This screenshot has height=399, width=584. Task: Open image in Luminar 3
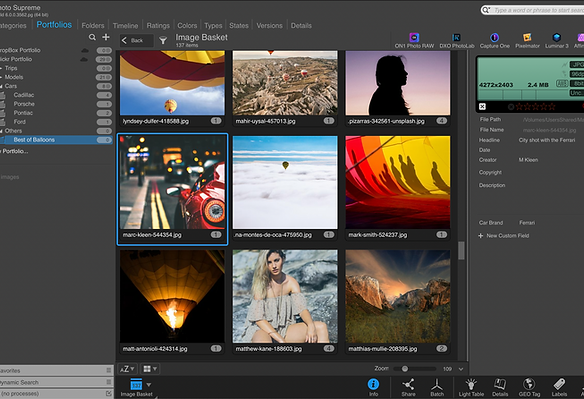(x=557, y=40)
